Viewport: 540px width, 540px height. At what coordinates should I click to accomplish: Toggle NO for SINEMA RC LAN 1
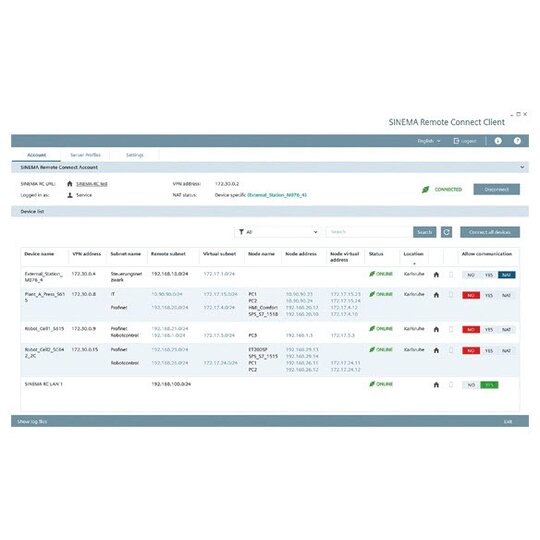(x=471, y=385)
